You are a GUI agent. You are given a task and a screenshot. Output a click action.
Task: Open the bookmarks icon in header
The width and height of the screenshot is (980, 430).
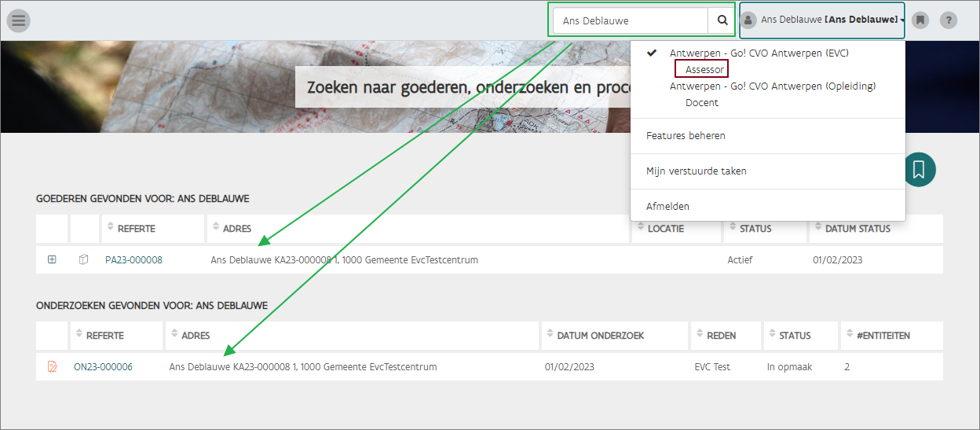tap(920, 20)
